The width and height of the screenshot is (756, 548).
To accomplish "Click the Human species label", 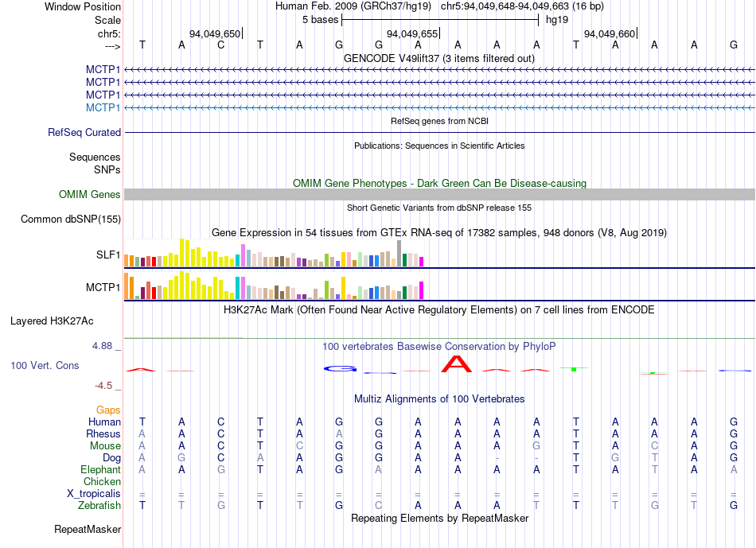I will (104, 422).
